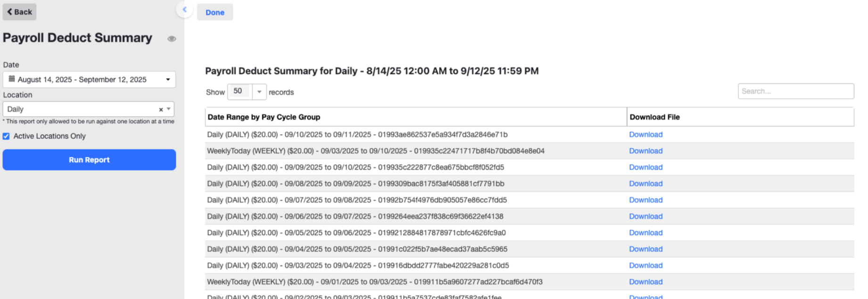Click the one-location-at-a-time note text
The image size is (868, 299).
click(x=89, y=121)
